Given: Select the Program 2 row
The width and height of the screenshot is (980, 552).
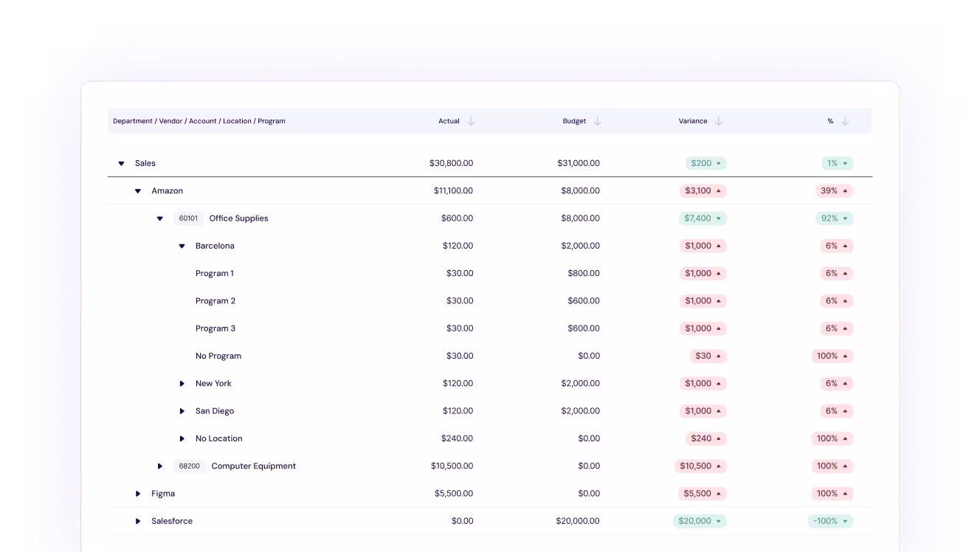Looking at the screenshot, I should [x=215, y=300].
